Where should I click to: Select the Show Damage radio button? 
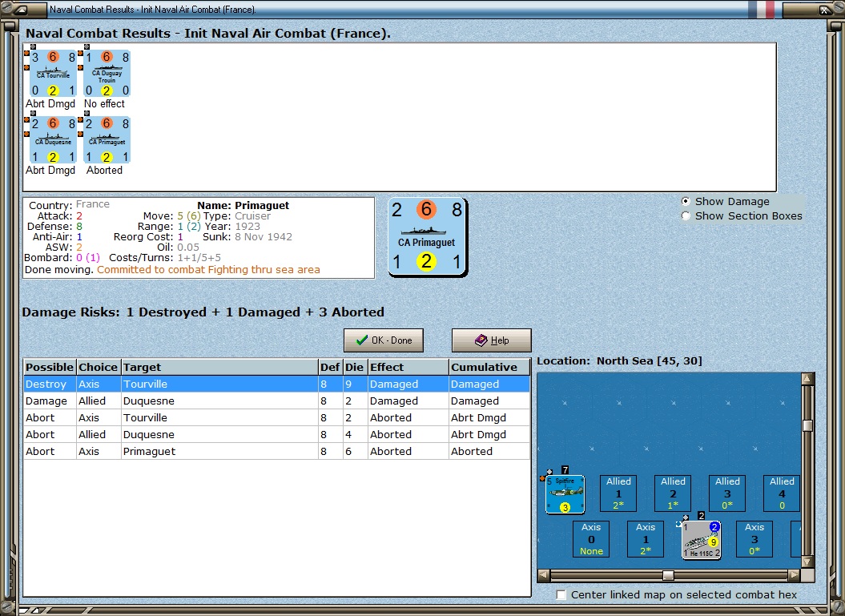click(686, 202)
